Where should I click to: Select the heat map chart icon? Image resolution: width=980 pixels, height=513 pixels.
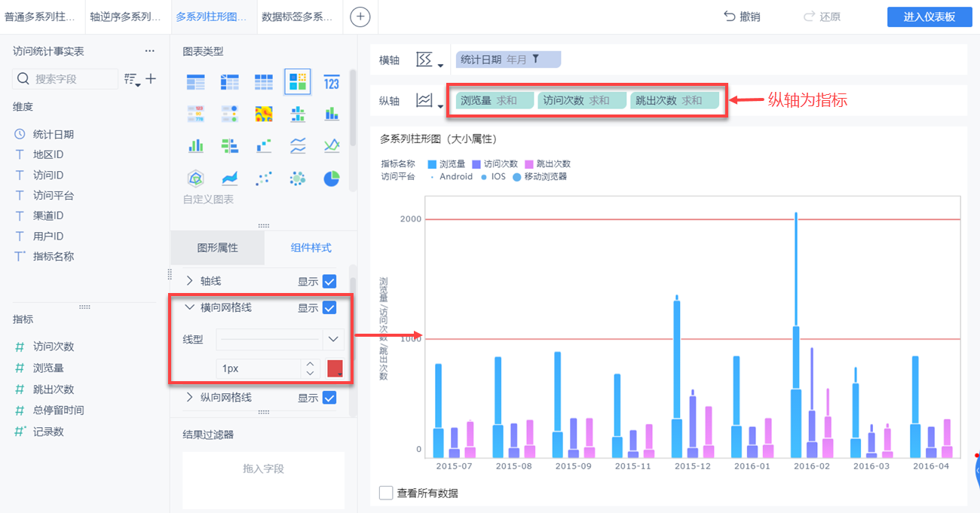(264, 114)
